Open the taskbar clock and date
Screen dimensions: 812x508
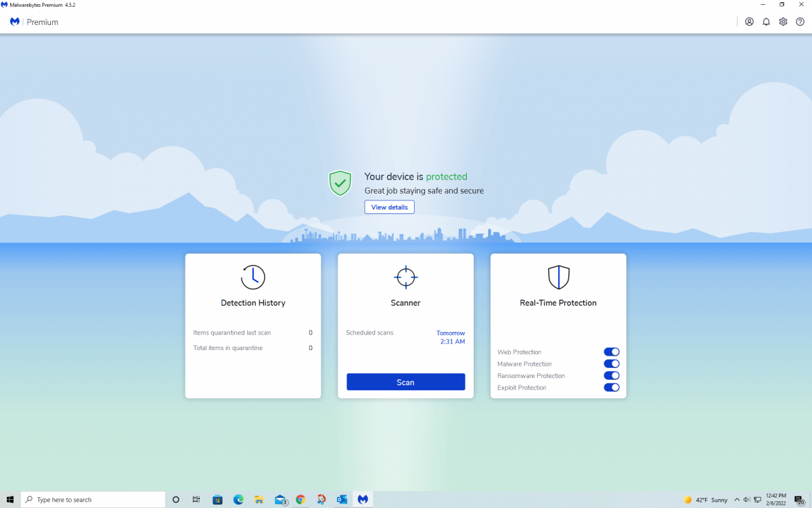775,500
